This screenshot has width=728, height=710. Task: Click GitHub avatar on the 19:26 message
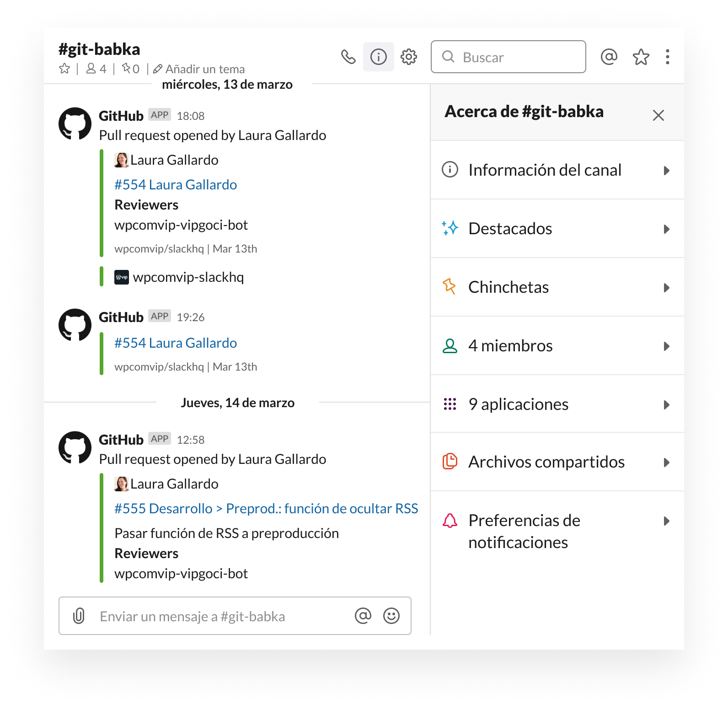tap(75, 325)
